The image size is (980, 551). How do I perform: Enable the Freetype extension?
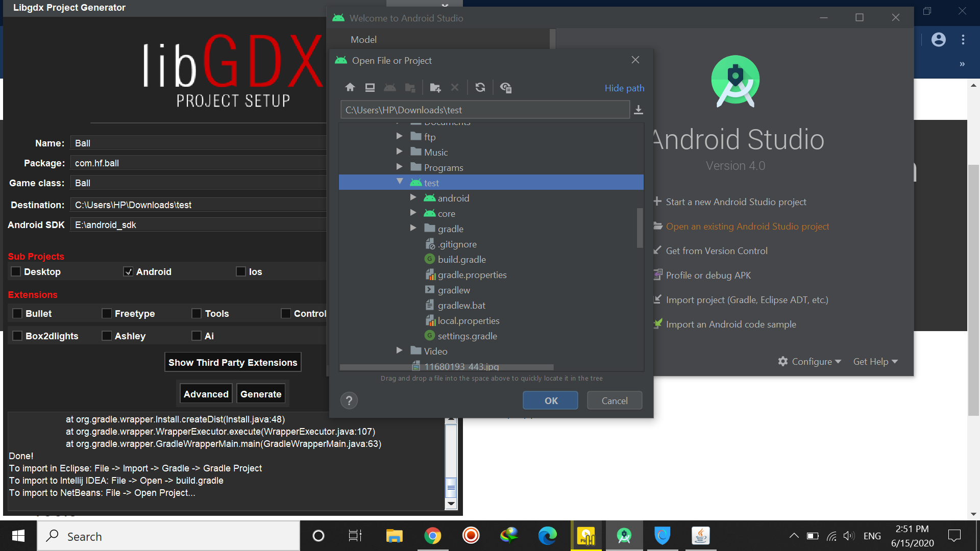[x=107, y=313]
